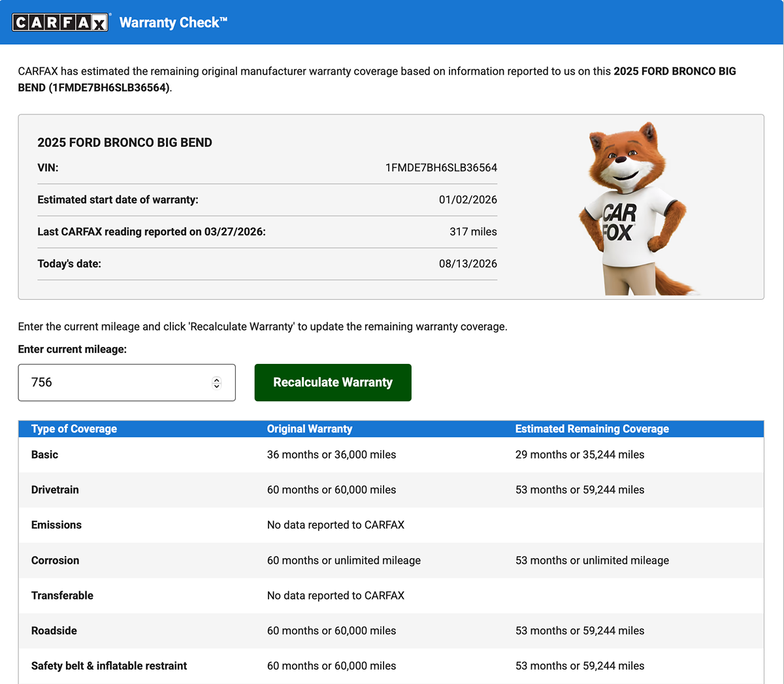Click today's date value 08/13/2026
This screenshot has height=684, width=784.
(x=468, y=264)
